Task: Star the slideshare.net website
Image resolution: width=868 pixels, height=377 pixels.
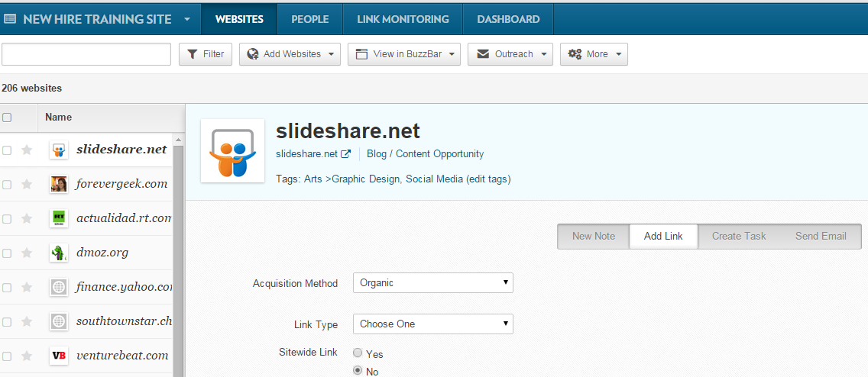Action: pos(27,150)
